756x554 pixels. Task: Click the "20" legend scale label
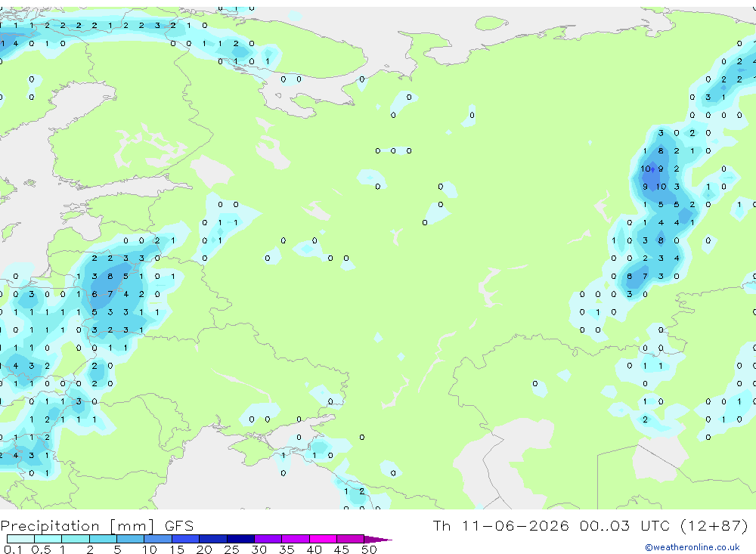[x=204, y=549]
